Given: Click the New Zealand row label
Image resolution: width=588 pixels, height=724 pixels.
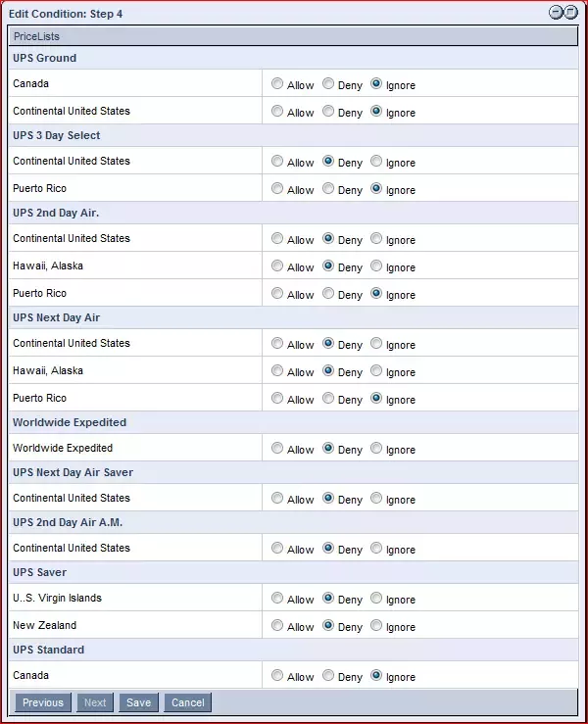Looking at the screenshot, I should coord(45,625).
